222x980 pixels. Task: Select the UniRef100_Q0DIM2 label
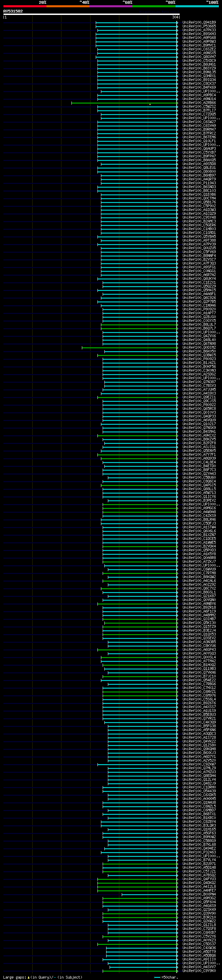(199, 347)
